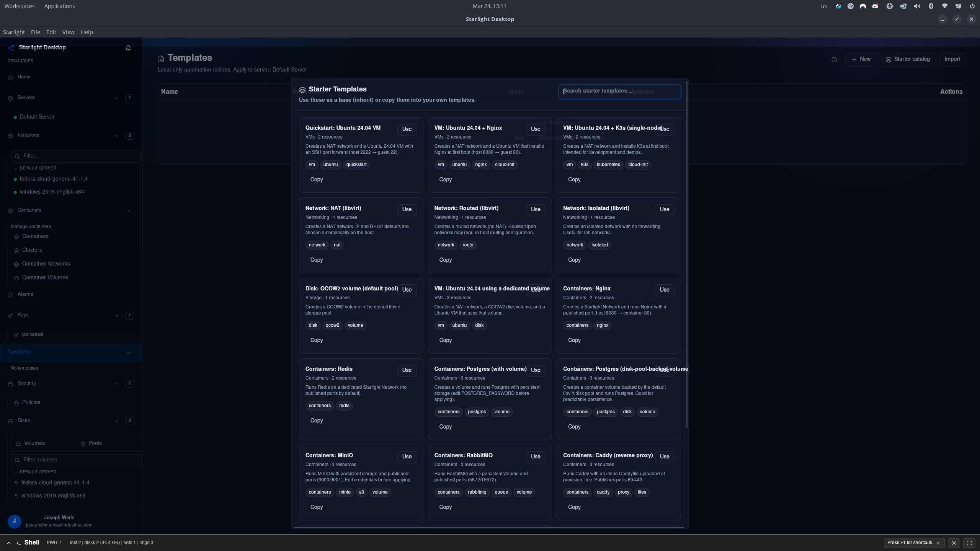980x551 pixels.
Task: Open the Spotify tray icon
Action: [851, 6]
